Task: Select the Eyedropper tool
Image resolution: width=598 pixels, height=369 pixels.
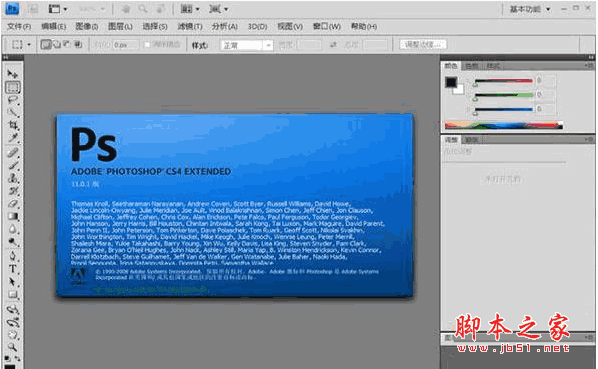Action: click(x=13, y=138)
